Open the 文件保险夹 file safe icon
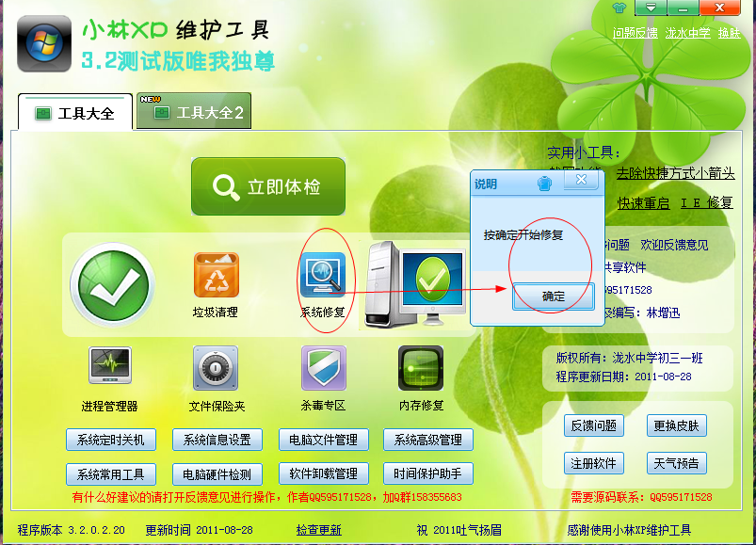This screenshot has width=756, height=545. [x=216, y=368]
